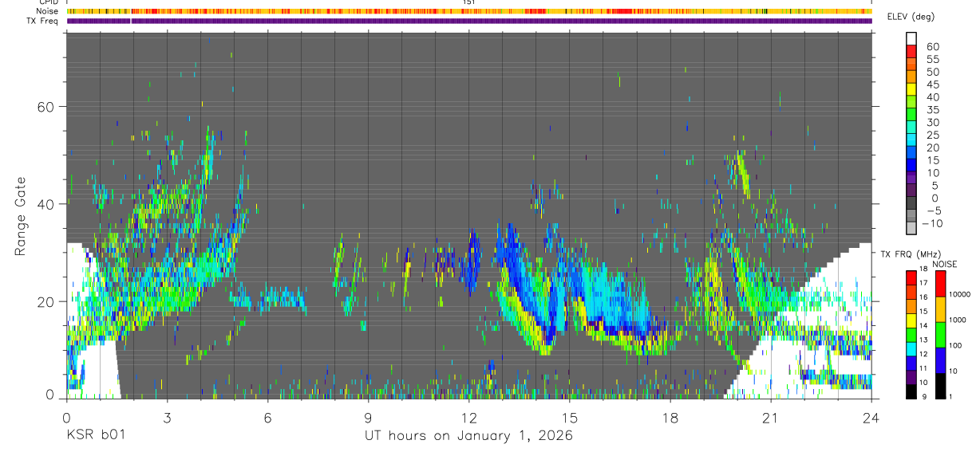Click the orange segment of the NOISE color bar
This screenshot has height=452, width=980.
pyautogui.click(x=941, y=309)
